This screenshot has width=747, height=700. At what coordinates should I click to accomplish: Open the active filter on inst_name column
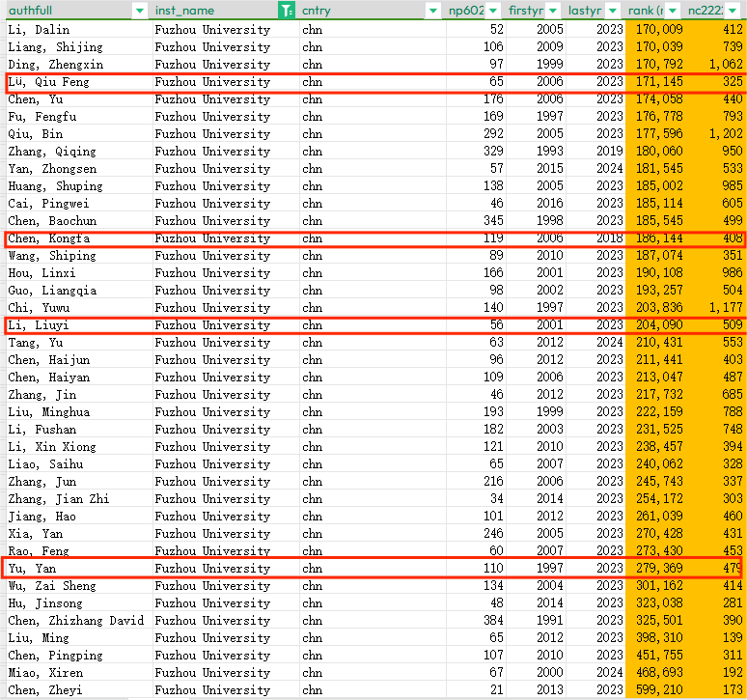tap(286, 11)
